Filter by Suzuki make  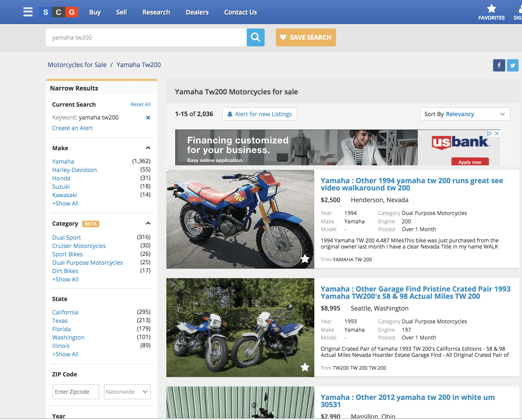pyautogui.click(x=61, y=187)
